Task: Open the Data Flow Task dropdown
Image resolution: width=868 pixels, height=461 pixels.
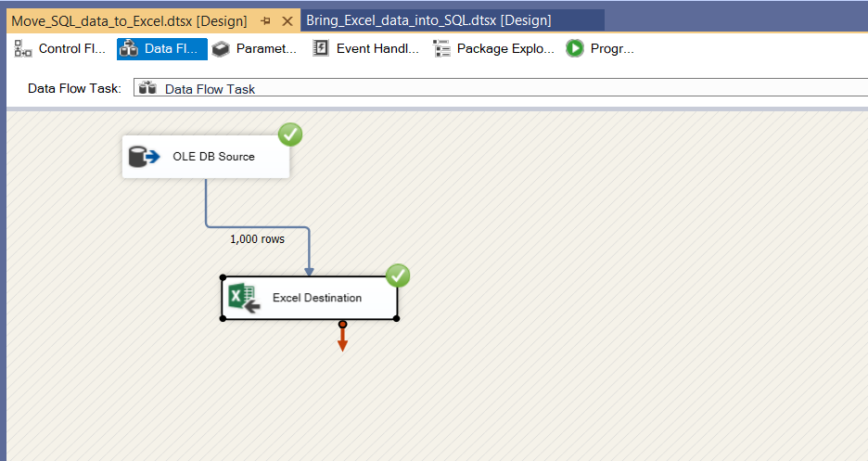Action: pyautogui.click(x=501, y=88)
